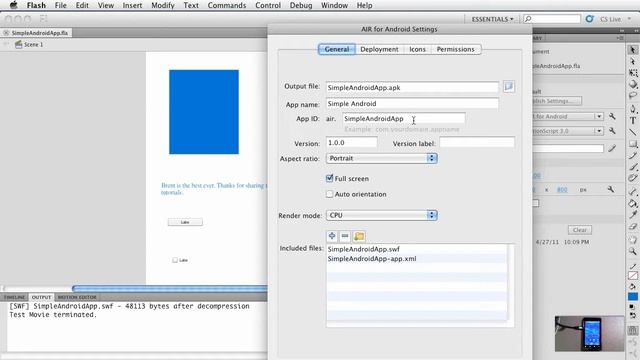Open the Aspect ratio Portrait dropdown
This screenshot has height=360, width=640.
coord(382,158)
